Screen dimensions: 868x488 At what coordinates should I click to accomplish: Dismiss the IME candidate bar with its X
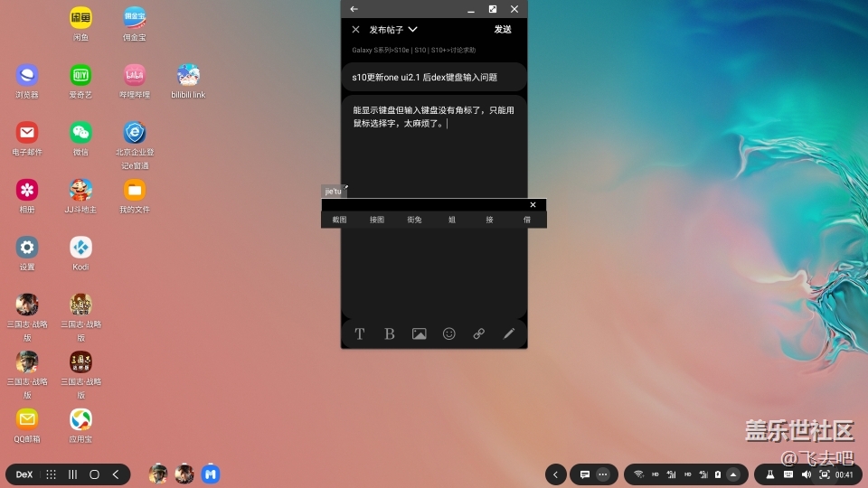[533, 205]
